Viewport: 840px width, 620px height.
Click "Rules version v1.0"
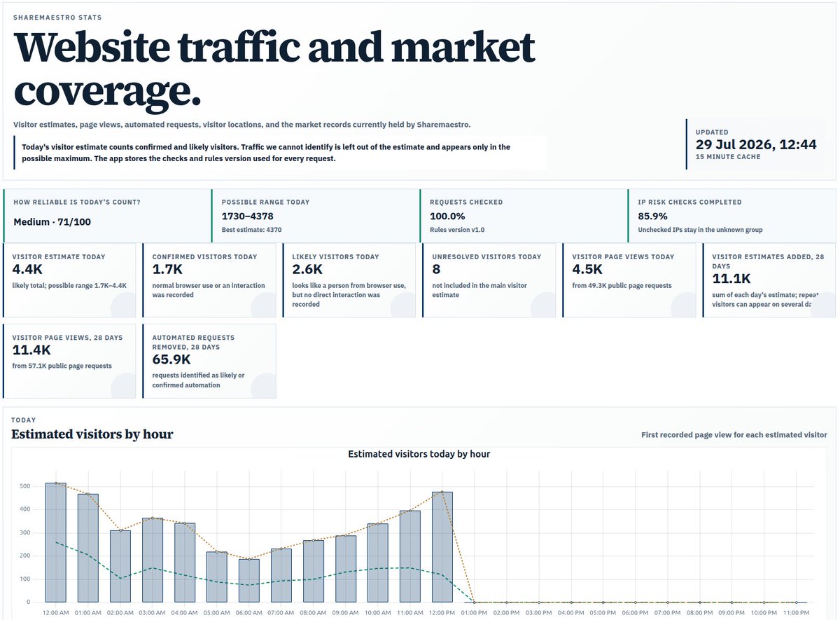[x=457, y=230]
